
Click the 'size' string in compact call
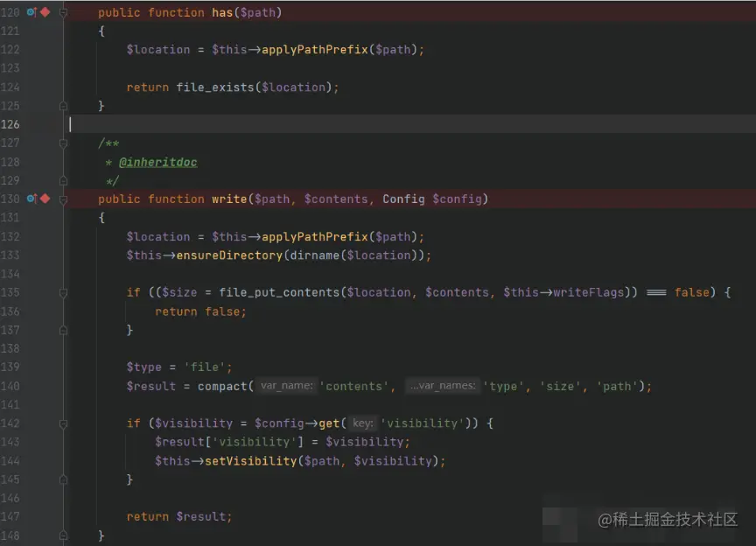pyautogui.click(x=560, y=387)
